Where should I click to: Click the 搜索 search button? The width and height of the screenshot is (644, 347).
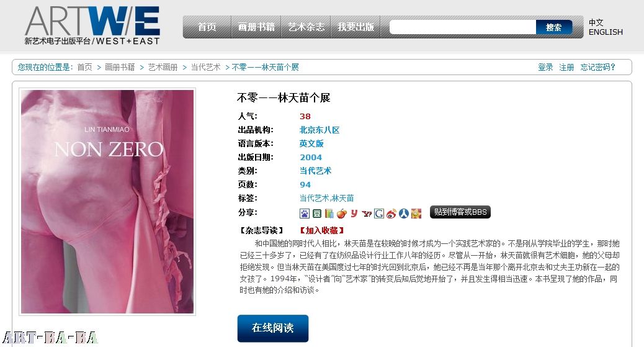(x=553, y=27)
